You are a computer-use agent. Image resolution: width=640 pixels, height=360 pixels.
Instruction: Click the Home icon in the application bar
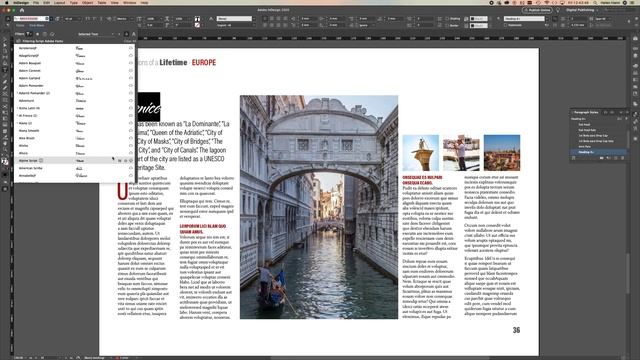click(x=22, y=10)
